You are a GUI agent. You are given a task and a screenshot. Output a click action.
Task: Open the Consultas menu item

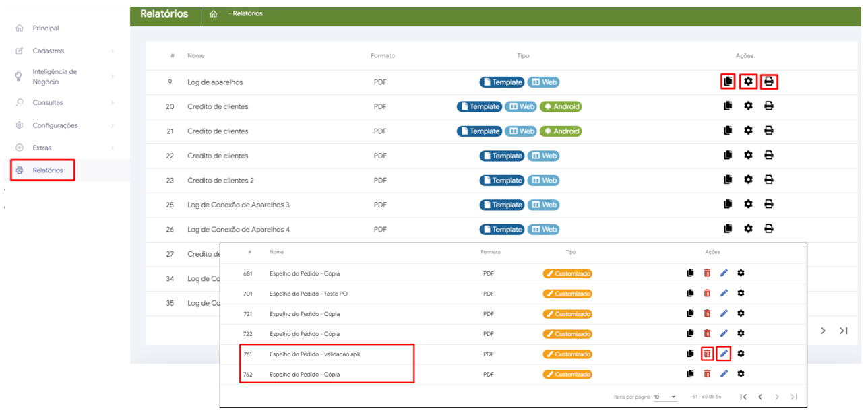(47, 102)
